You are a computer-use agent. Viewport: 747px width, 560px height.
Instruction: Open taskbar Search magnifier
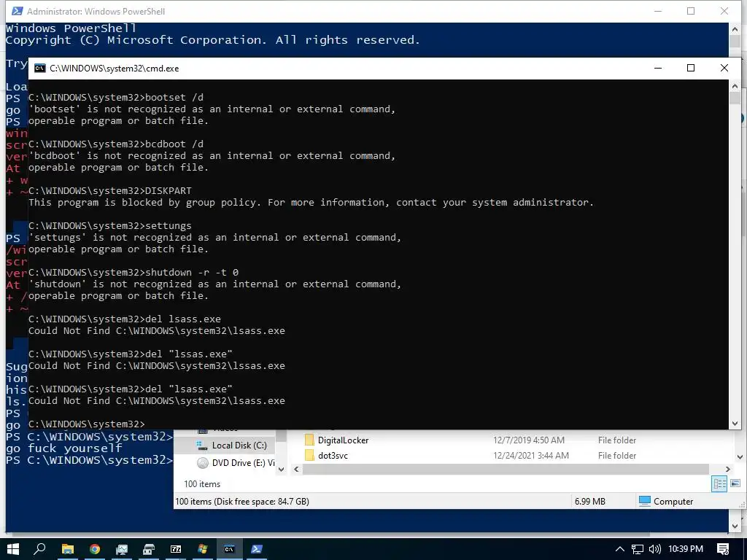[40, 549]
